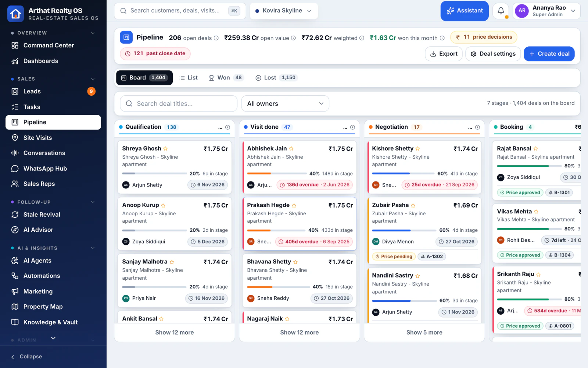588x368 pixels.
Task: Open Negotiation column more options
Action: pyautogui.click(x=470, y=127)
